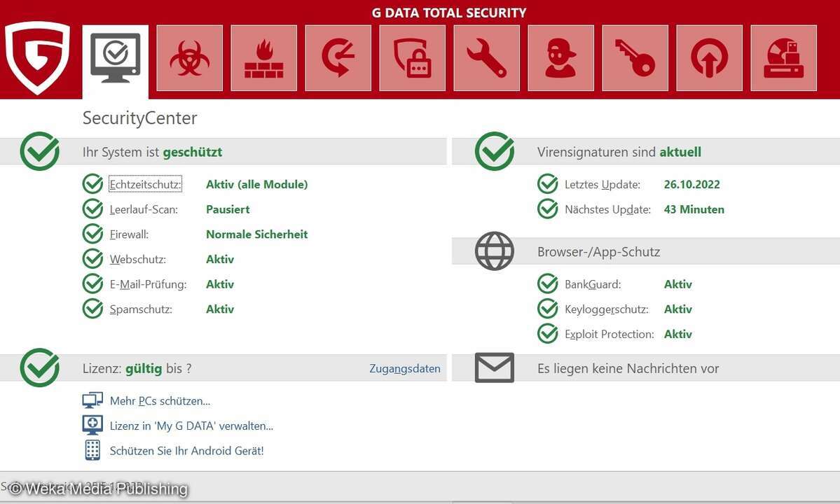Click 'Es liegen keine Nachrichten vor' text
The width and height of the screenshot is (840, 504).
pos(628,369)
